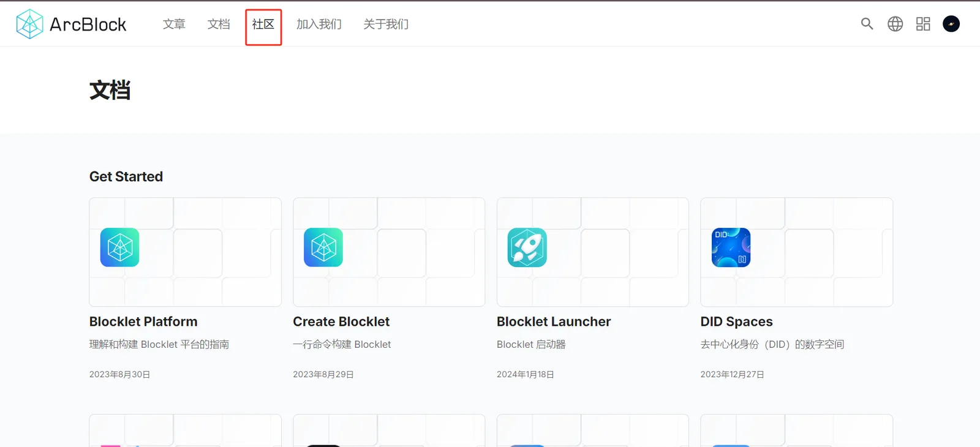Click the date 2023年12月27日
The image size is (980, 447).
[x=733, y=374]
